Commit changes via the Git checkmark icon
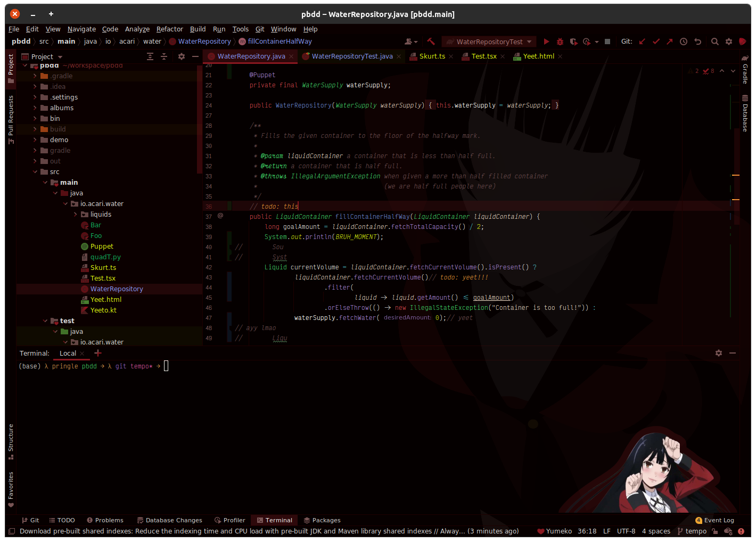 [655, 42]
